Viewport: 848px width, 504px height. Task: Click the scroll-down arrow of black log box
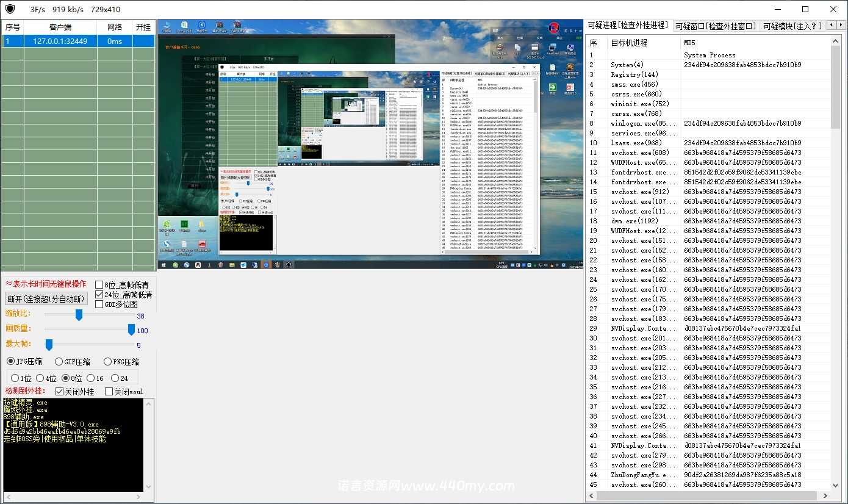(148, 487)
